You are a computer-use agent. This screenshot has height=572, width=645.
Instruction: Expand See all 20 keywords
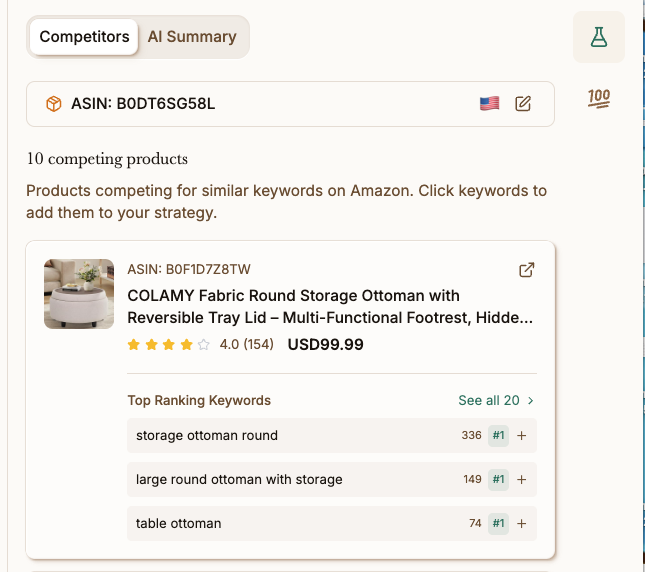click(496, 400)
